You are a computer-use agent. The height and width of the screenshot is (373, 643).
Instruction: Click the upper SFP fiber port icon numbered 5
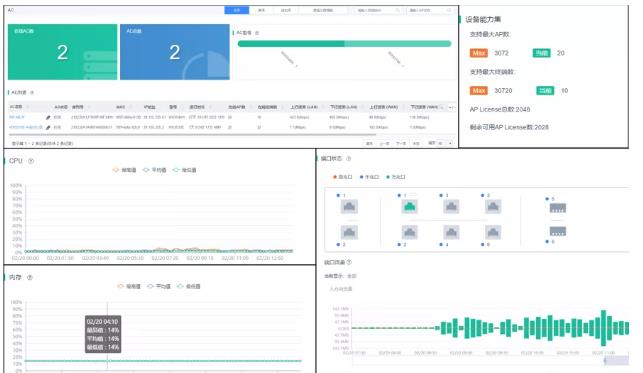pos(557,207)
